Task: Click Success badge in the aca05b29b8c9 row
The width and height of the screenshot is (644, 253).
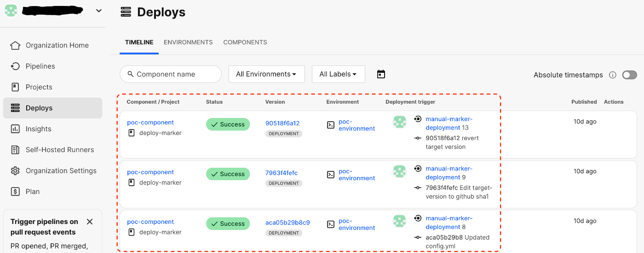Action: 228,224
